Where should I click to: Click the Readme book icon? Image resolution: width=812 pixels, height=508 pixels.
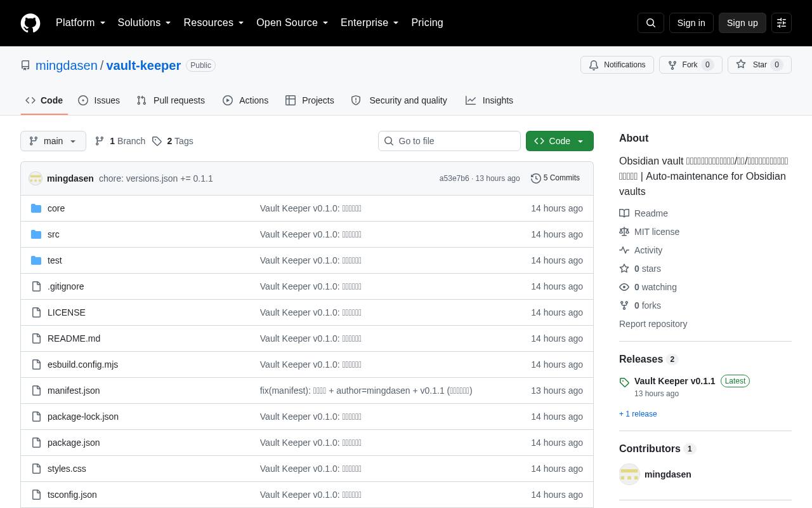pyautogui.click(x=624, y=213)
